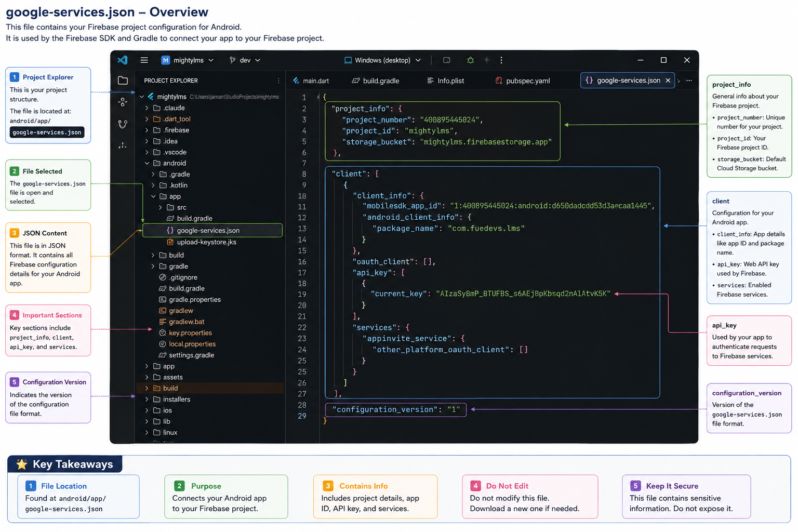Screen dimensions: 798x532
Task: Click the device window icon beside the bug icon
Action: pos(447,60)
